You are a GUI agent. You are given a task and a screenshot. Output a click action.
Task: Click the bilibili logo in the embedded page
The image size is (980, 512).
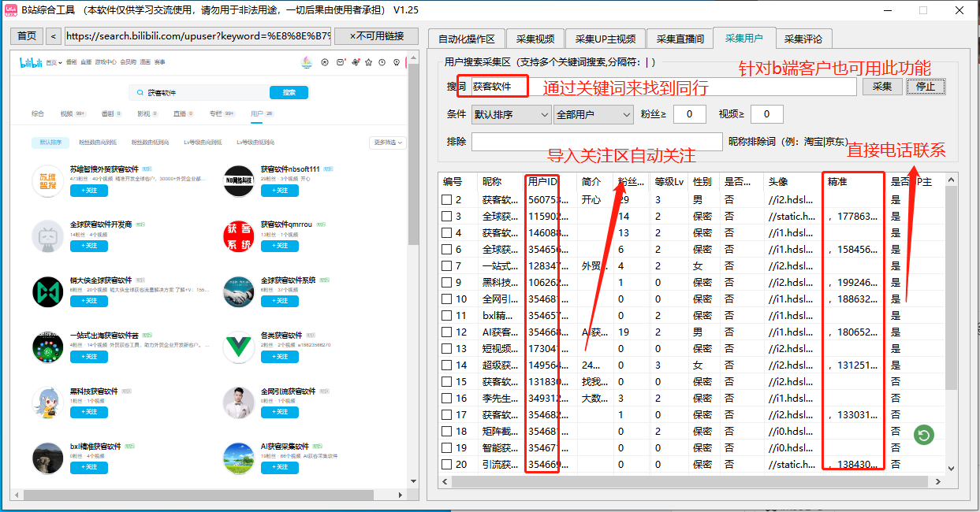pos(35,61)
